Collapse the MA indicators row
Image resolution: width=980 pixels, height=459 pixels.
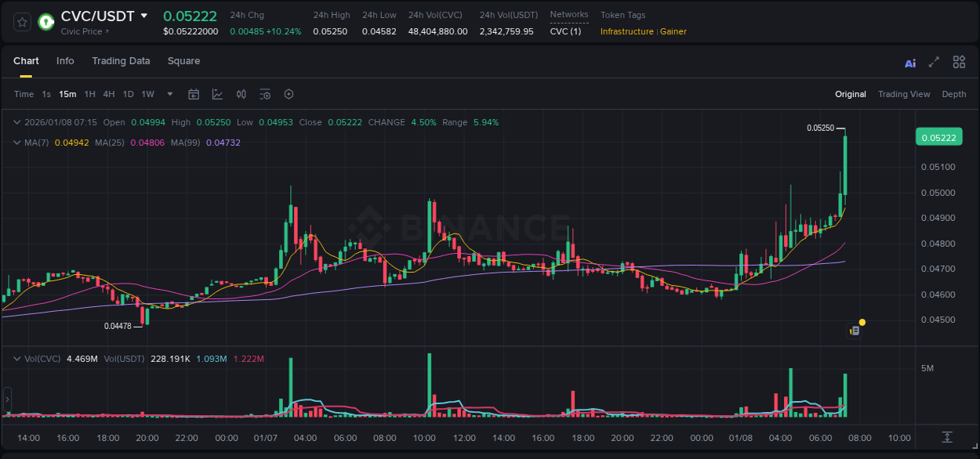coord(17,143)
